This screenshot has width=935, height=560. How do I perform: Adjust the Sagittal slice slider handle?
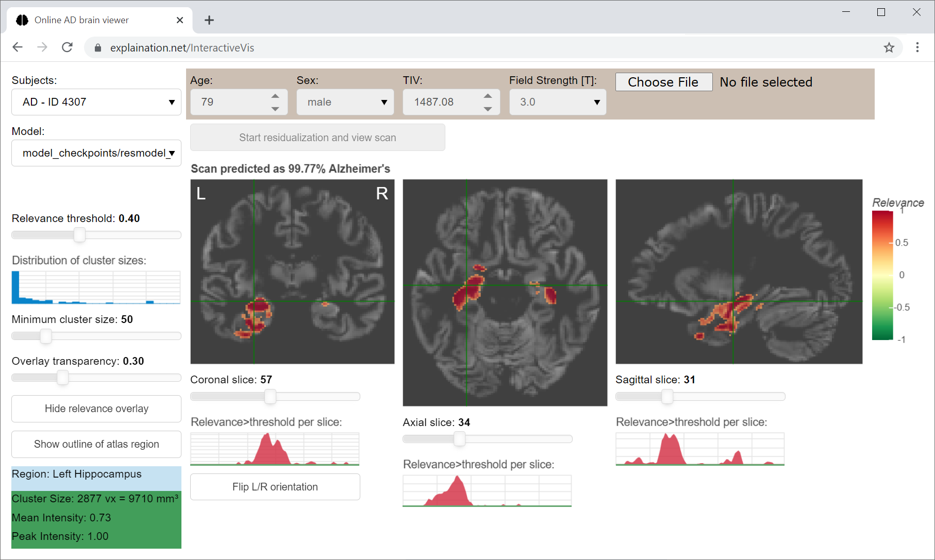coord(667,396)
